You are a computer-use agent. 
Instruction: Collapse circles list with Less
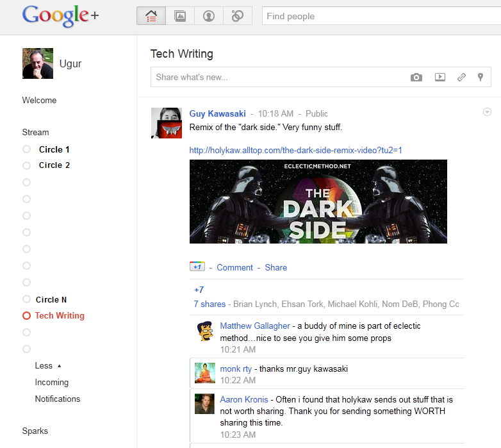click(x=48, y=365)
